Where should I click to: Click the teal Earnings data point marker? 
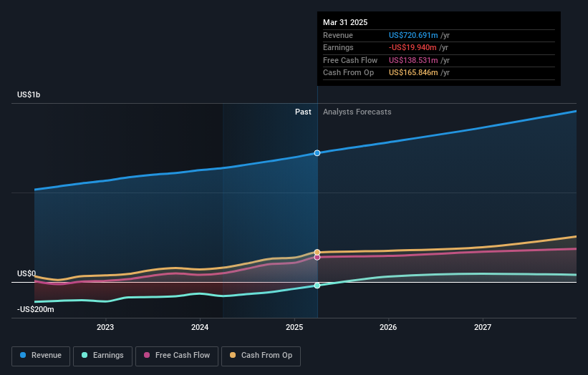[317, 286]
